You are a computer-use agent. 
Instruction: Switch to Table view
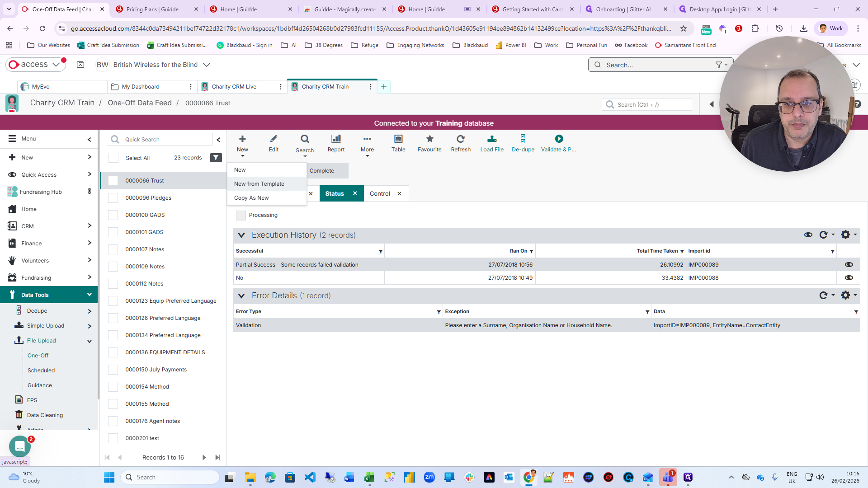(x=398, y=143)
